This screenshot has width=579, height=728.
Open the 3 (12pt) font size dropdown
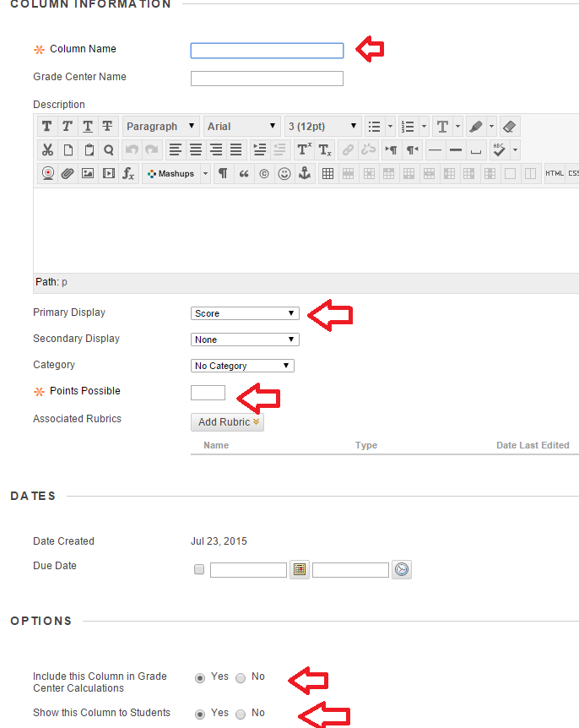point(323,127)
